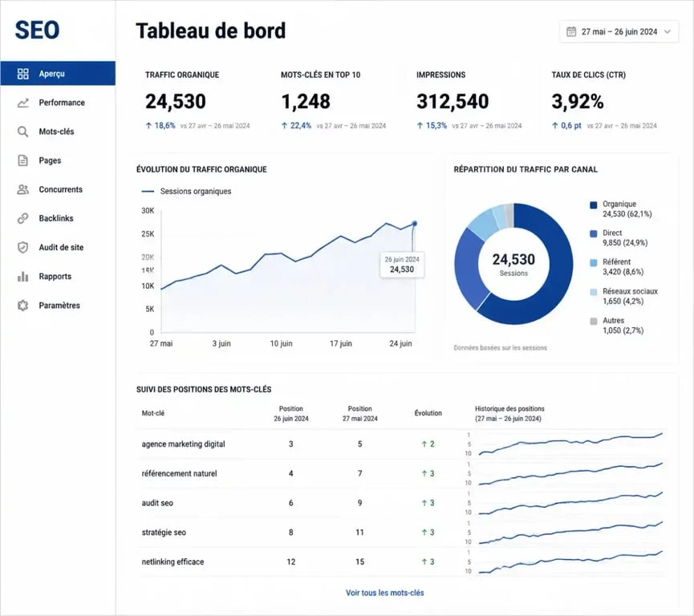Click the Traffic organique value 24,530
Image resolution: width=694 pixels, height=616 pixels.
click(x=176, y=101)
